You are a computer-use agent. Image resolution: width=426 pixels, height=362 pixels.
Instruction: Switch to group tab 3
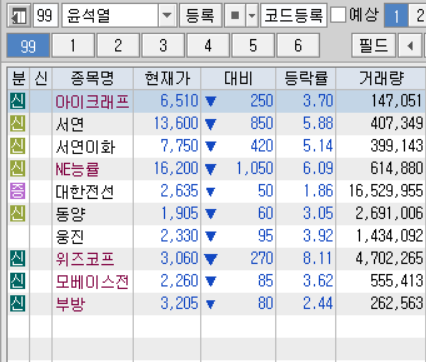[x=163, y=45]
